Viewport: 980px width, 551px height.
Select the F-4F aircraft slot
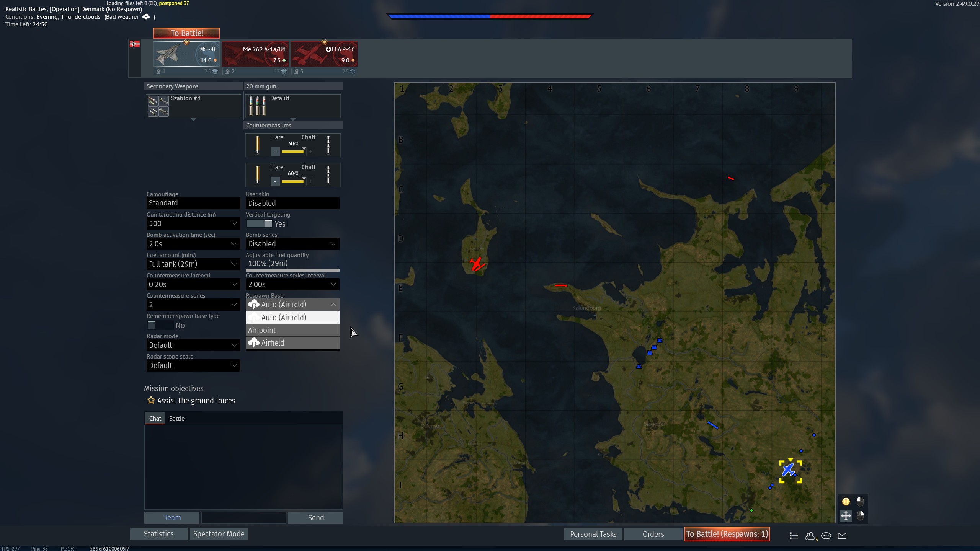coord(186,55)
